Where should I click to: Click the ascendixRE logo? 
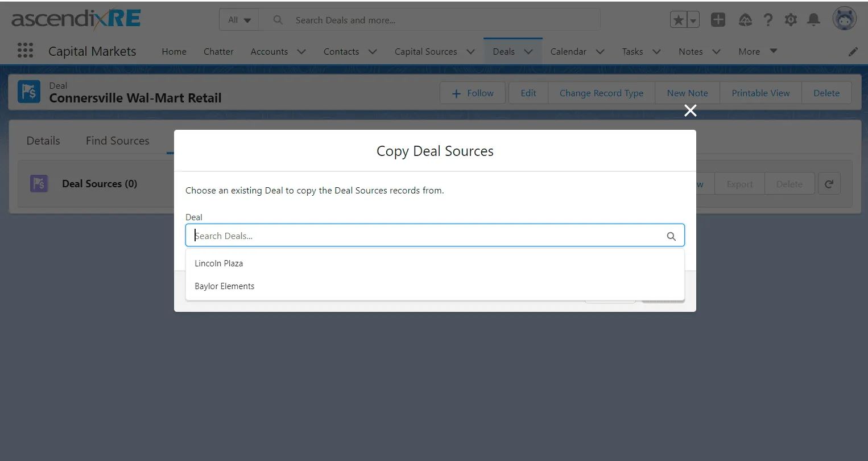76,19
